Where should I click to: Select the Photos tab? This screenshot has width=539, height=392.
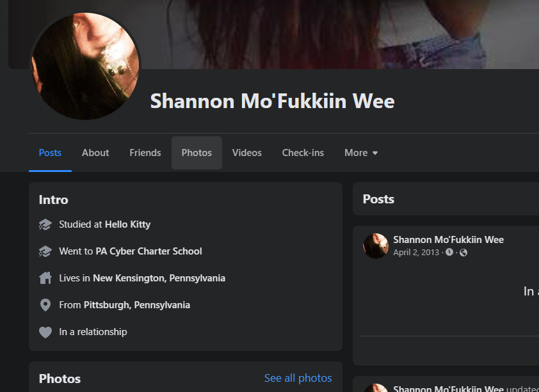197,153
